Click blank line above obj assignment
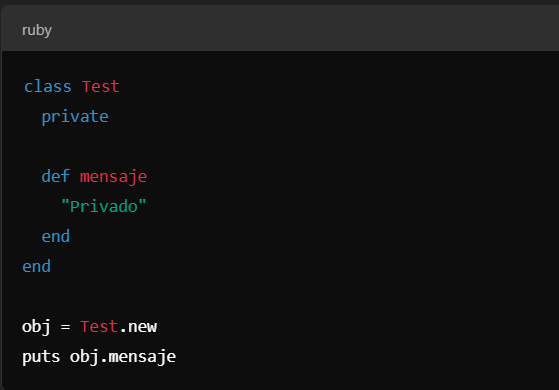 [280, 297]
